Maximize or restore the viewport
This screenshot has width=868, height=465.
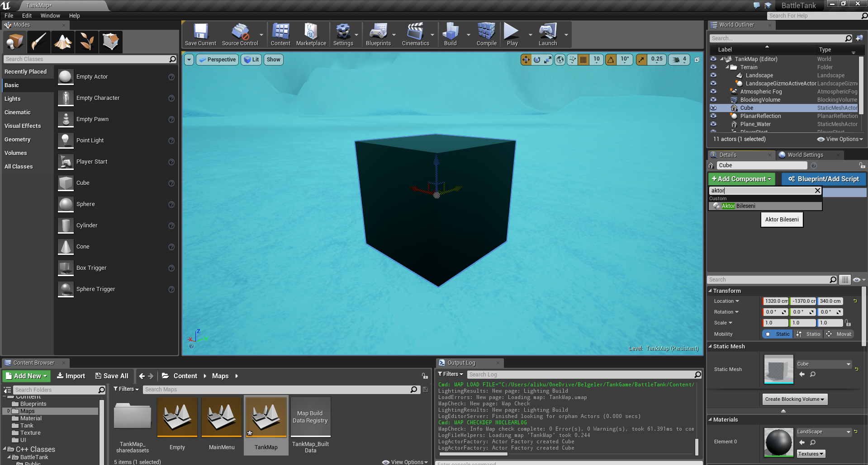pyautogui.click(x=697, y=60)
